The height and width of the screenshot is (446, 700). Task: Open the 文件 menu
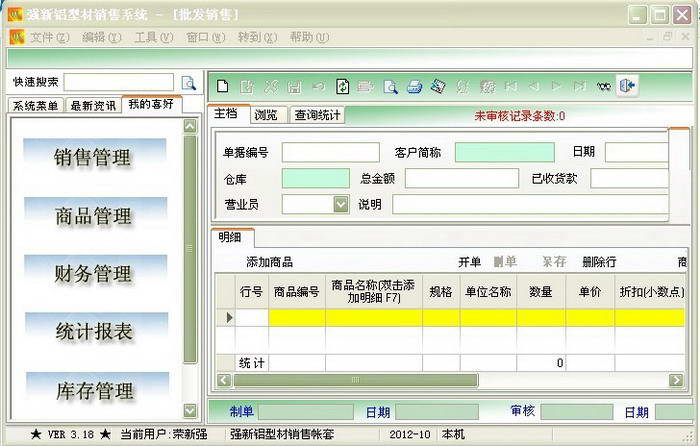pyautogui.click(x=49, y=38)
